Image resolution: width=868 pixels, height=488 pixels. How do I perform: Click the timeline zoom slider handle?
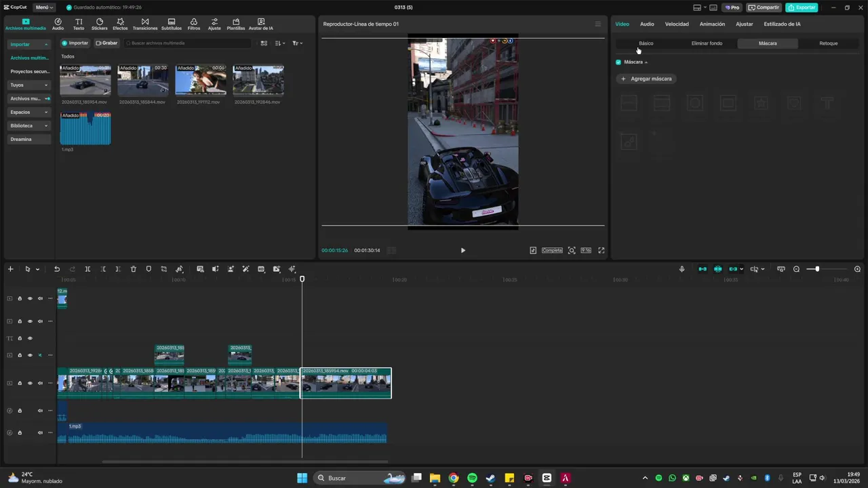[x=817, y=269]
